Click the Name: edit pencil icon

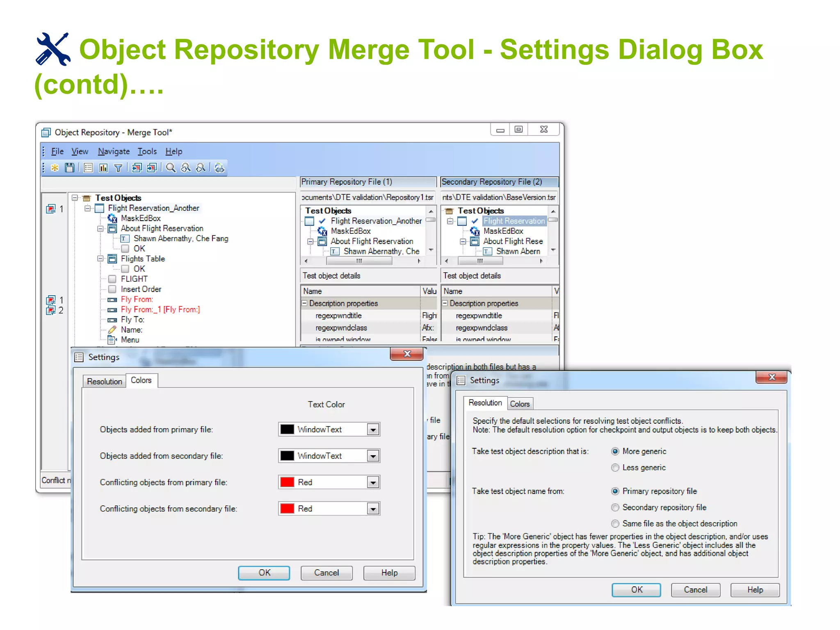[x=112, y=330]
